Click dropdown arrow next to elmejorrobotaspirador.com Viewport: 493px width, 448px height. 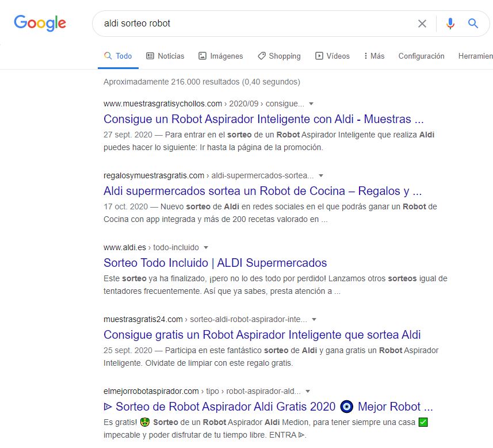308,391
